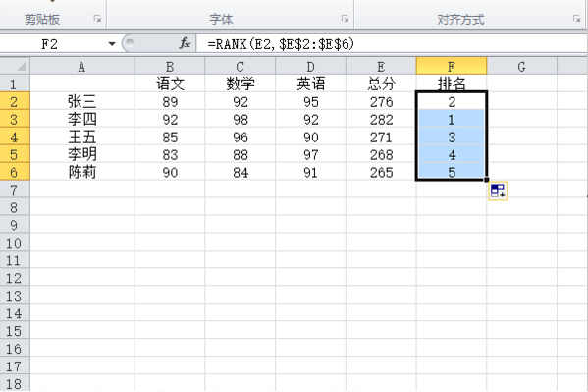This screenshot has width=588, height=392.
Task: Select column G header
Action: (521, 67)
